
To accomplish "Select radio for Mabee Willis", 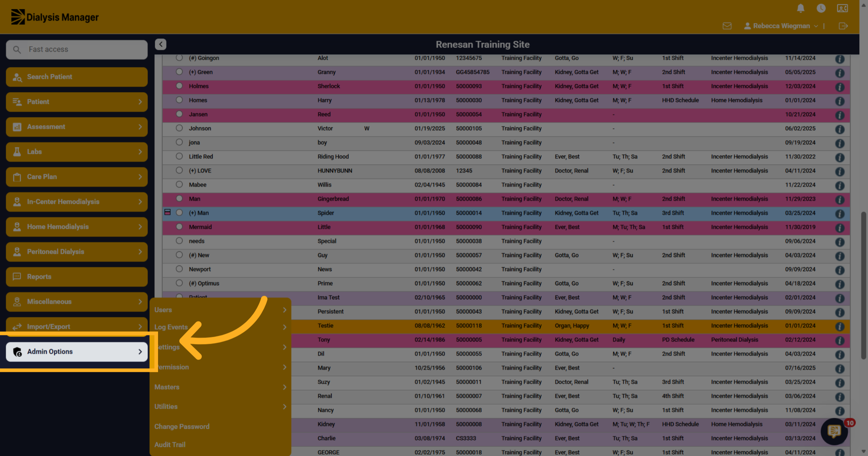I will (x=179, y=184).
